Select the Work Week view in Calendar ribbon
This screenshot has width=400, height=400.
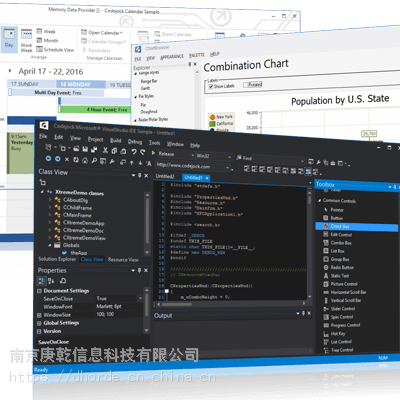(26, 41)
